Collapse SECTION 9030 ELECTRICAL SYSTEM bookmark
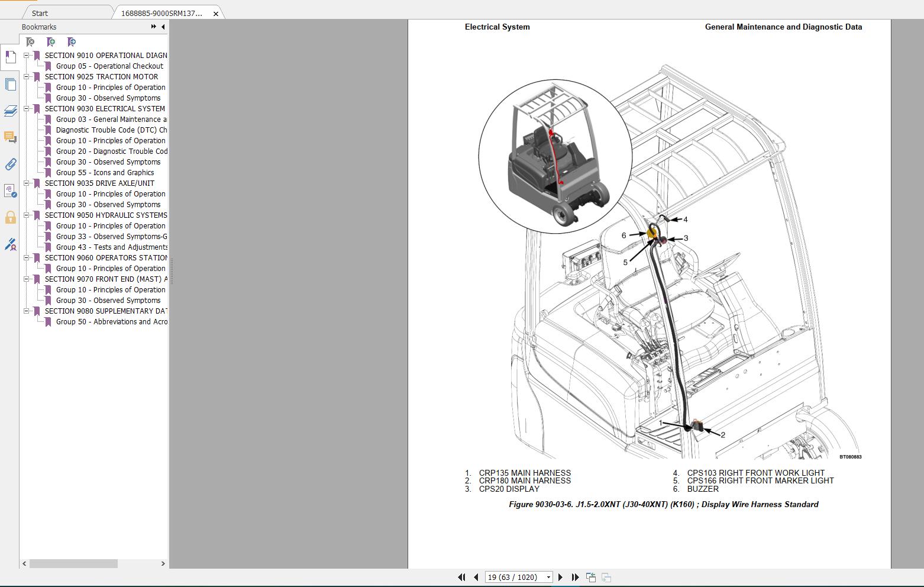 [27, 109]
